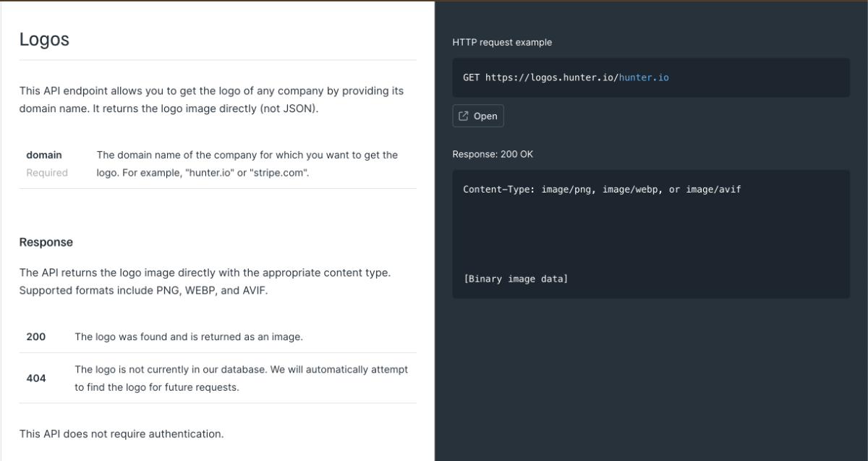The width and height of the screenshot is (868, 461).
Task: Select the 200 status code row
Action: 36,337
